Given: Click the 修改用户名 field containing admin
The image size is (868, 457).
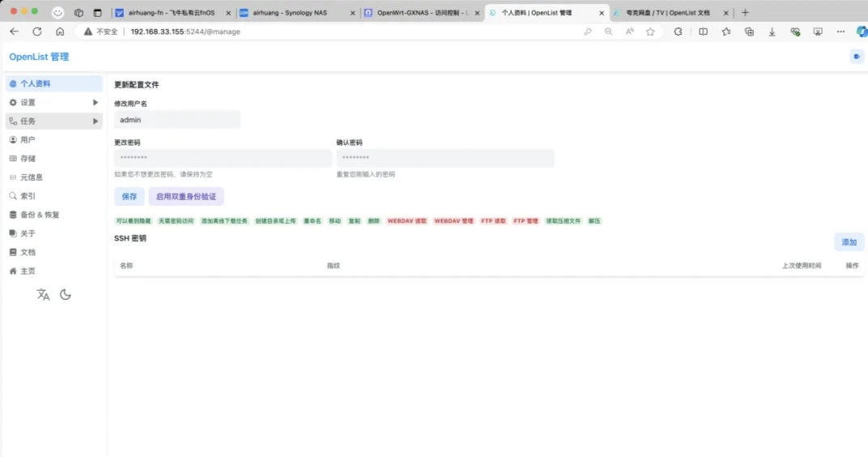Looking at the screenshot, I should (177, 120).
